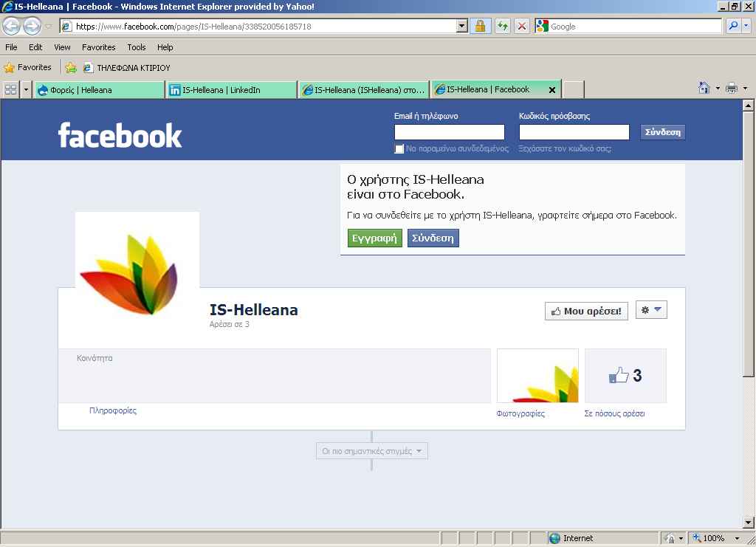Image resolution: width=756 pixels, height=547 pixels.
Task: Click the Protected Mode security status icon
Action: 669,538
